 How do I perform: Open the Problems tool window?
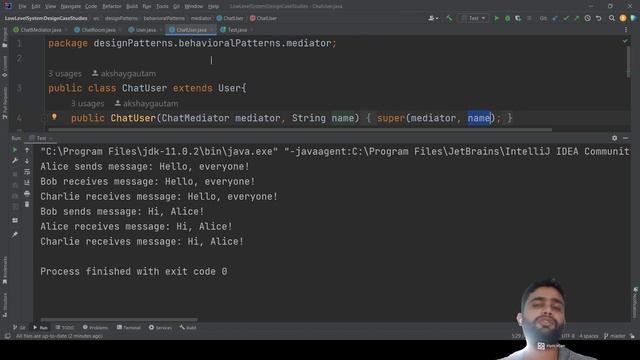(96, 328)
